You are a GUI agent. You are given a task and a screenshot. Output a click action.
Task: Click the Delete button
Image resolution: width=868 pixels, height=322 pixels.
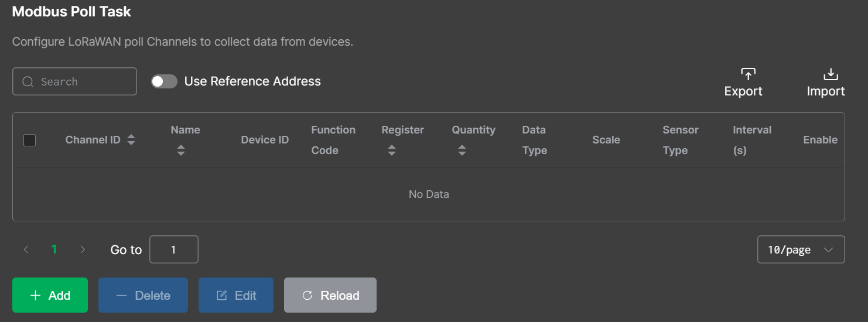(x=143, y=295)
